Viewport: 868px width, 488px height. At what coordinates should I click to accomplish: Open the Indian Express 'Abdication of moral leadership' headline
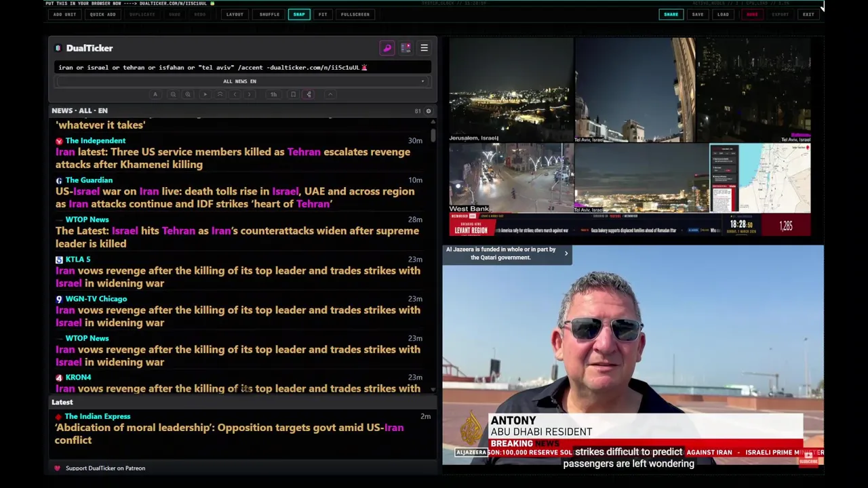coord(229,434)
